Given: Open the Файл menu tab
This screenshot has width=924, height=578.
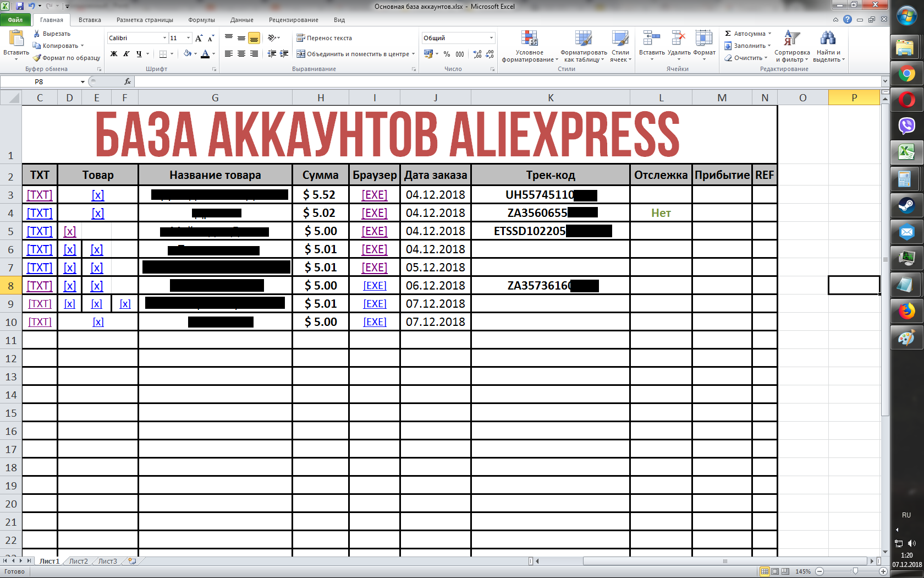Looking at the screenshot, I should pos(15,20).
